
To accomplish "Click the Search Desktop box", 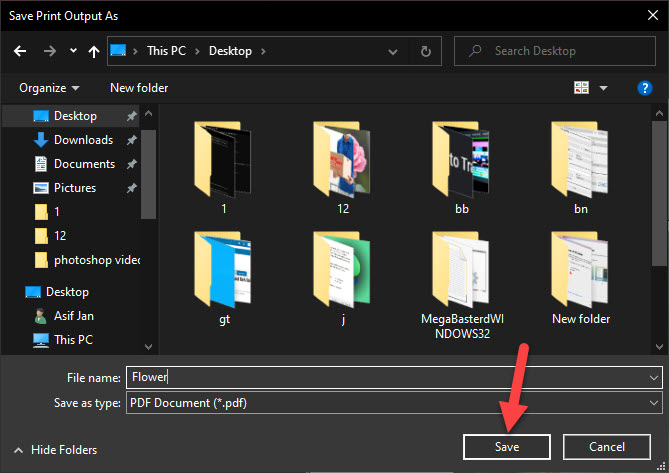I will click(x=555, y=51).
